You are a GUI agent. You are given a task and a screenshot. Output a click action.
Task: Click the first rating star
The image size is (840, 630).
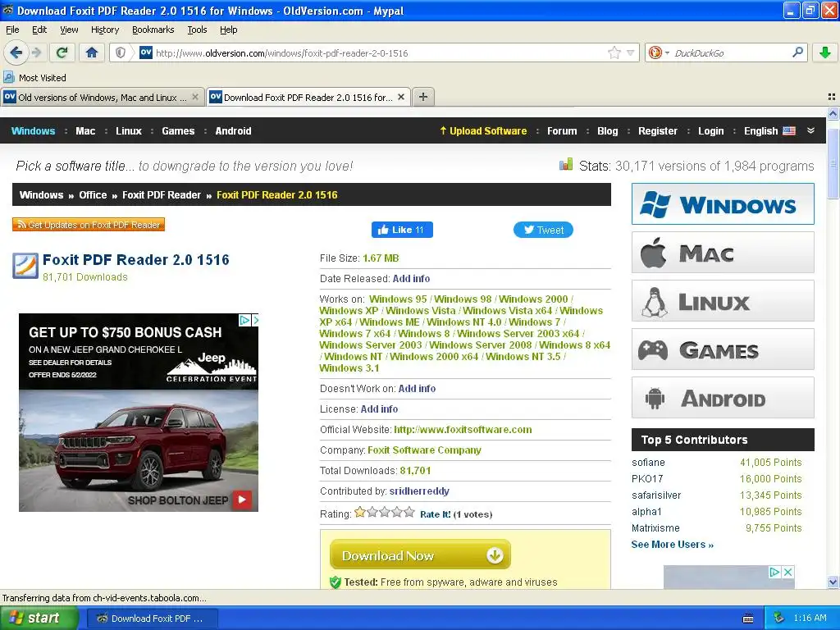pyautogui.click(x=360, y=512)
